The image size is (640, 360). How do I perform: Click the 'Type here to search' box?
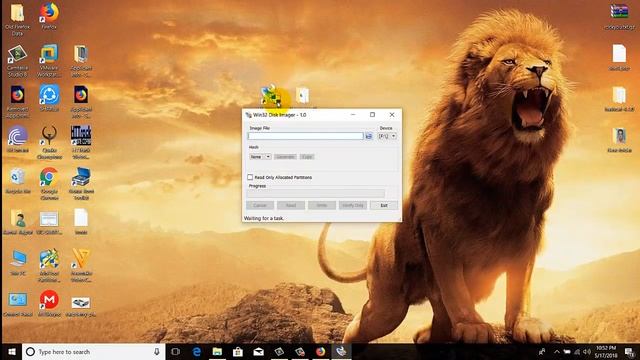93,351
